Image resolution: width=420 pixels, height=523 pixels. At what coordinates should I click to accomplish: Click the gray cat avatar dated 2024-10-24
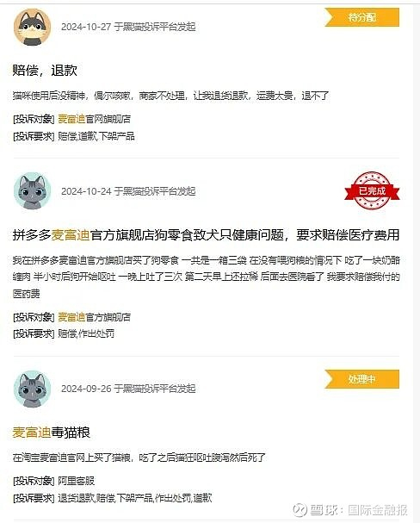pyautogui.click(x=33, y=191)
